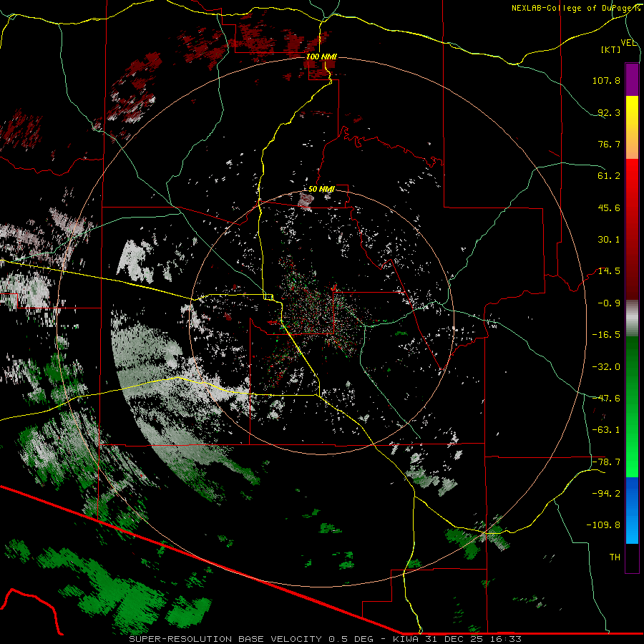Viewport: 644px width, 644px height.
Task: Select the 30.1 legend value
Action: [x=609, y=240]
